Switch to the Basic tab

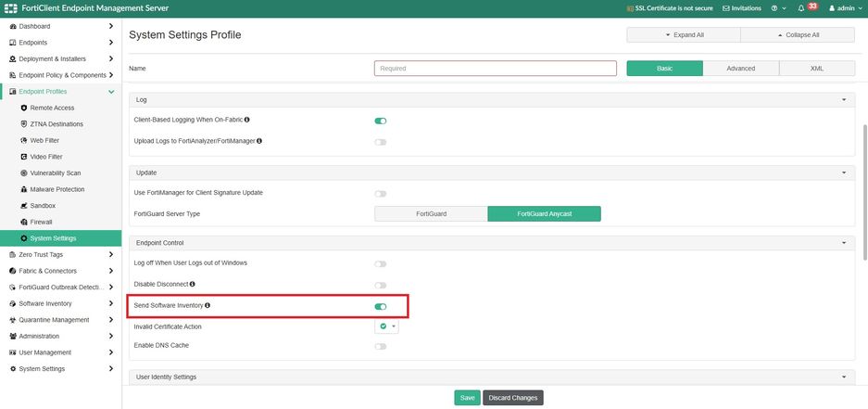point(665,69)
